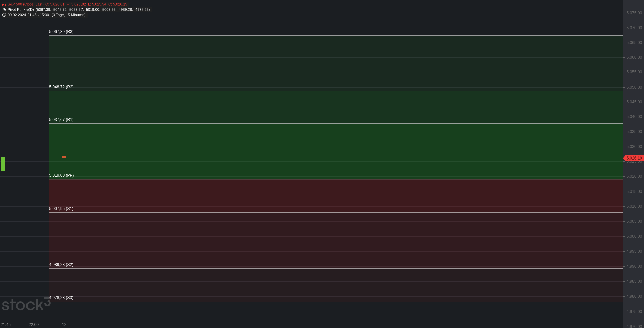Click the clock icon beside the date range

(4, 15)
